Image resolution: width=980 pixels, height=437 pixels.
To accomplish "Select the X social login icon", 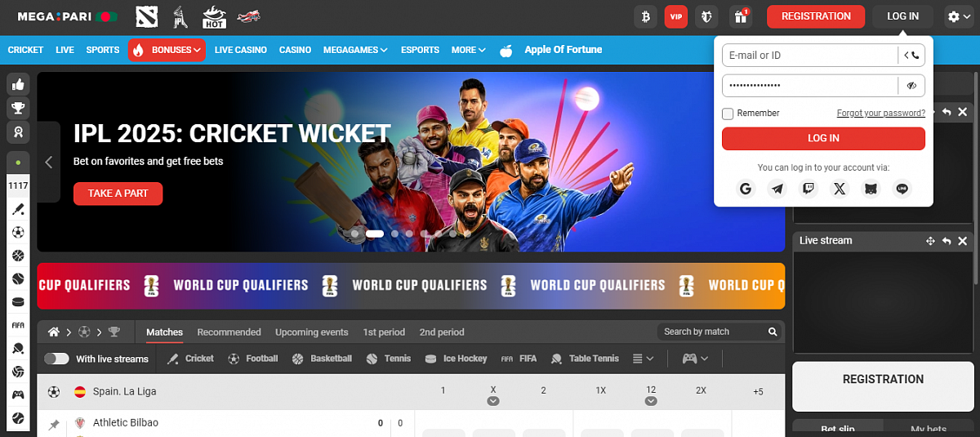I will click(840, 189).
